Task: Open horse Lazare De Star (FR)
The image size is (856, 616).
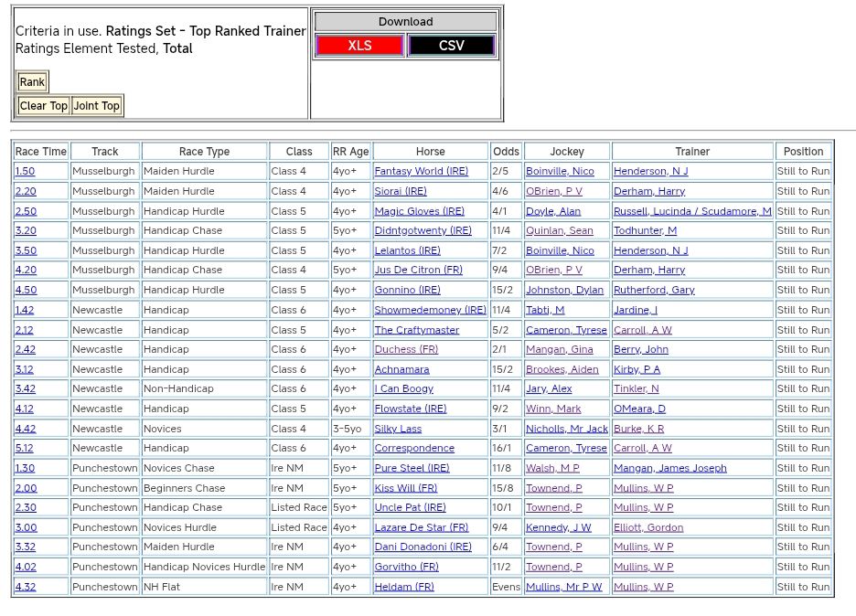Action: pos(421,528)
